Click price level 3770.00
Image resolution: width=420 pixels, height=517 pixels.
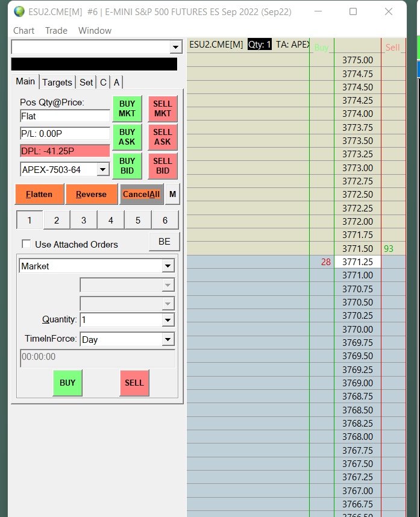point(358,330)
